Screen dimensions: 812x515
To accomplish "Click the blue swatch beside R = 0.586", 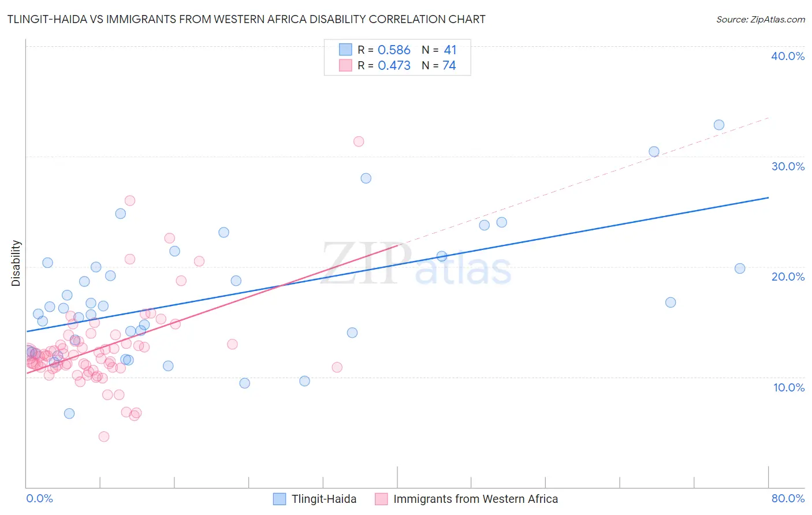I will (x=345, y=50).
